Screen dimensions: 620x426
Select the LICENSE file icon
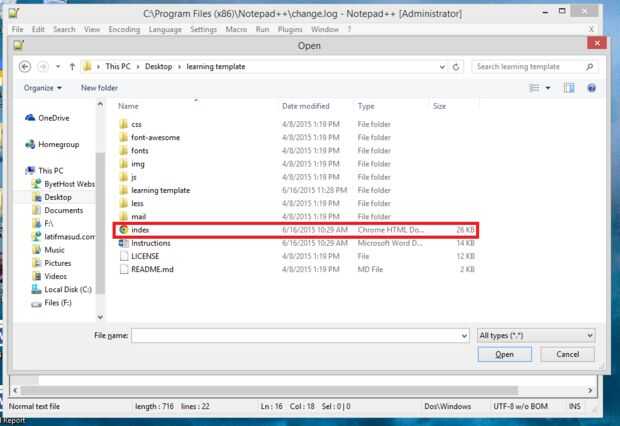[124, 256]
